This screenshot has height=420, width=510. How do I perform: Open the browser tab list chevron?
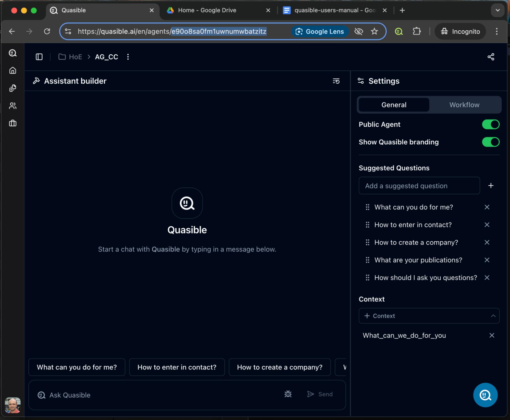pyautogui.click(x=497, y=10)
